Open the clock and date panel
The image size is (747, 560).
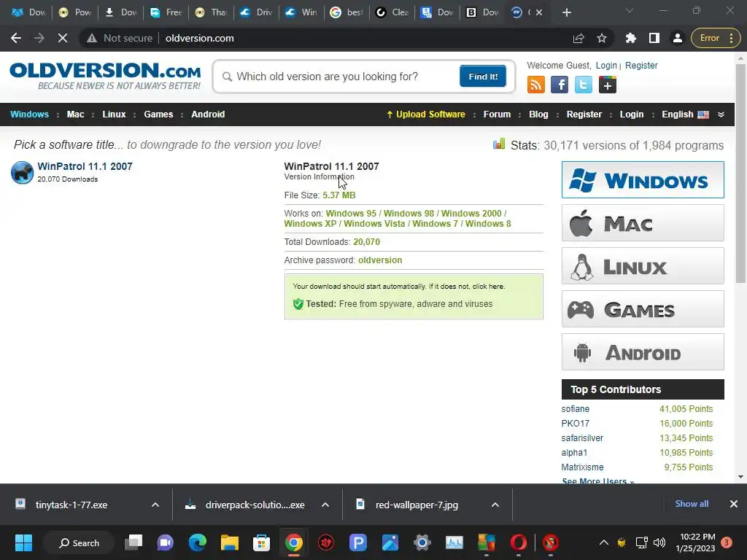tap(695, 542)
